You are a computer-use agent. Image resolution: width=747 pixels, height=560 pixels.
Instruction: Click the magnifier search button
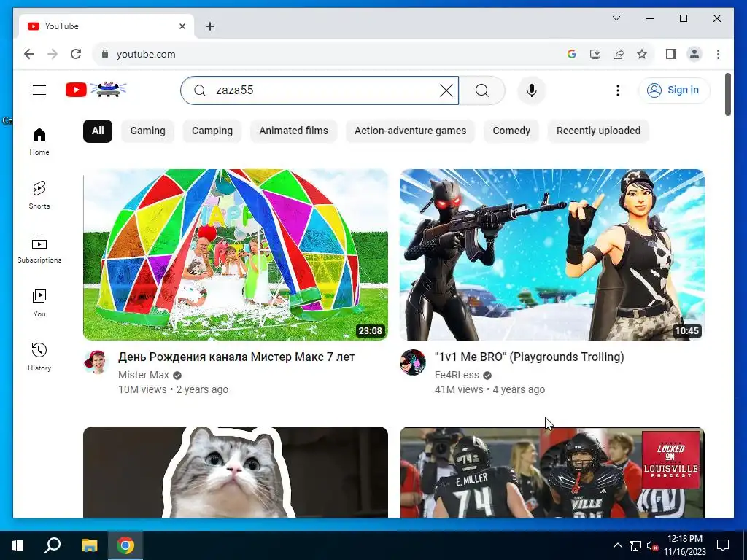coord(482,90)
